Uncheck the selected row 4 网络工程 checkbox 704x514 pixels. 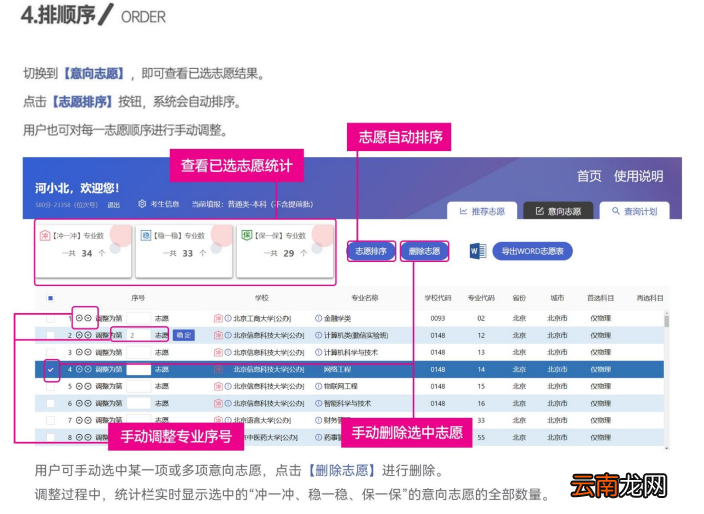[x=51, y=369]
